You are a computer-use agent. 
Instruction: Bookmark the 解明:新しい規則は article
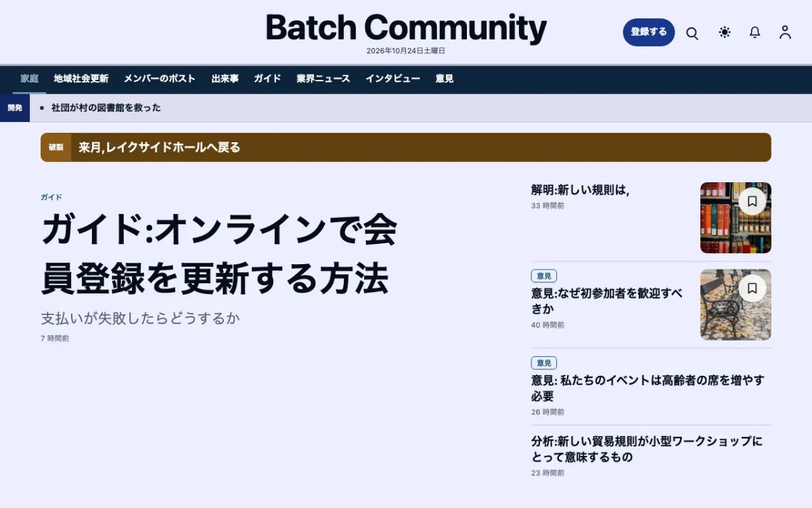[752, 201]
